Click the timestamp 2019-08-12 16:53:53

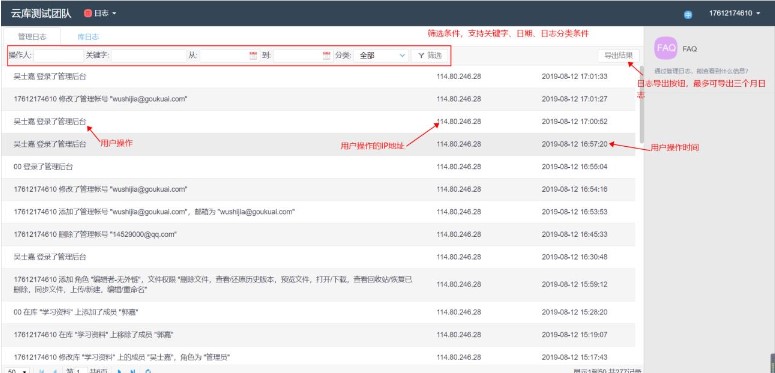tap(574, 212)
